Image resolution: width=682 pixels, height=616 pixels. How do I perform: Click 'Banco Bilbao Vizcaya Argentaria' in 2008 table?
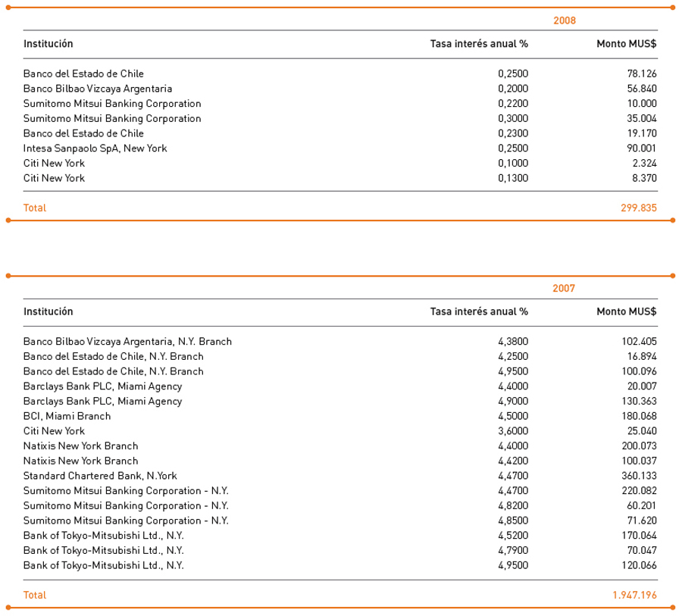(98, 89)
